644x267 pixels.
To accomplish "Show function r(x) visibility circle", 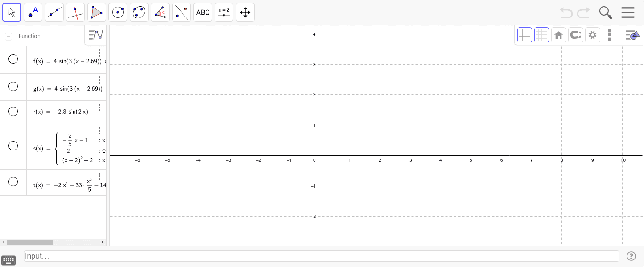I will click(13, 111).
